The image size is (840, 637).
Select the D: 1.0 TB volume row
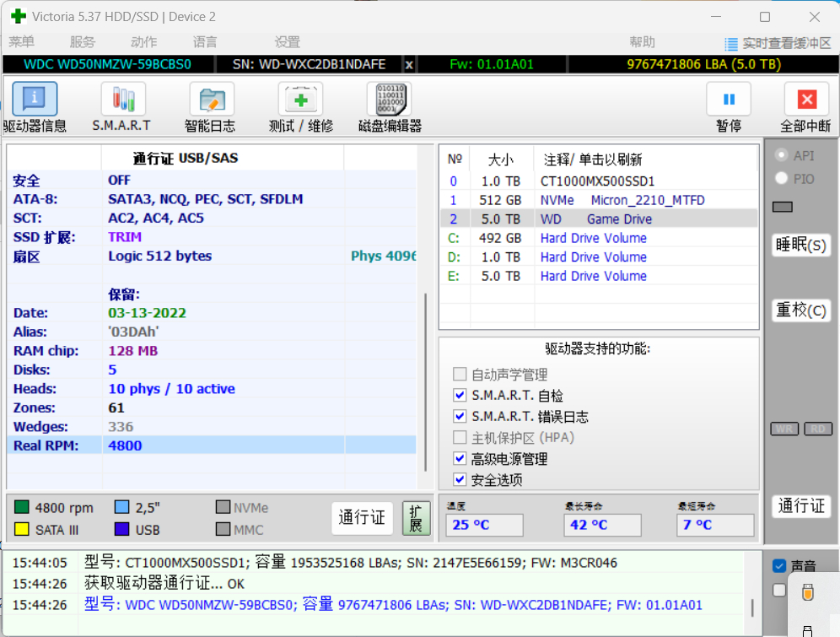pyautogui.click(x=599, y=257)
